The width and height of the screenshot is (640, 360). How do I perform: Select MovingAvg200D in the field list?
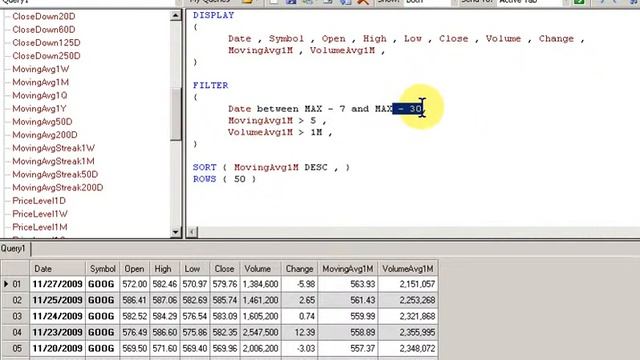pos(45,135)
